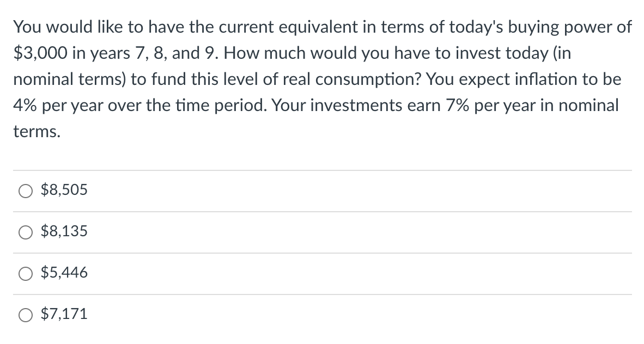Select the $8,135 radio button
Image resolution: width=644 pixels, height=344 pixels.
[25, 232]
